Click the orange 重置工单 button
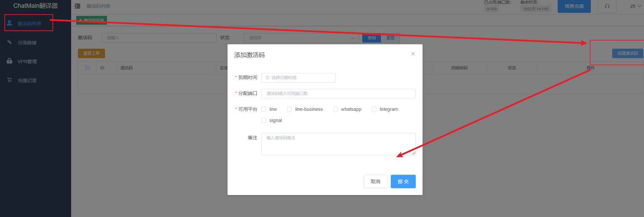The image size is (644, 217). tap(91, 53)
